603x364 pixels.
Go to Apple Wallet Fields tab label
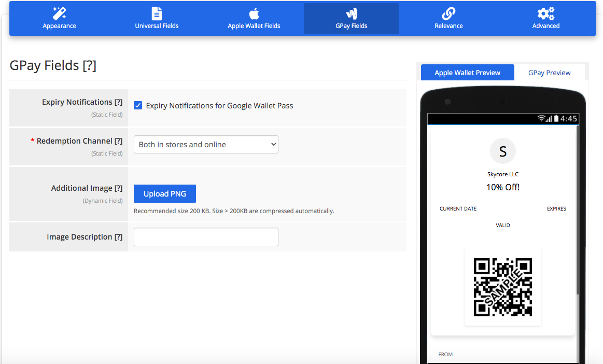tap(254, 26)
